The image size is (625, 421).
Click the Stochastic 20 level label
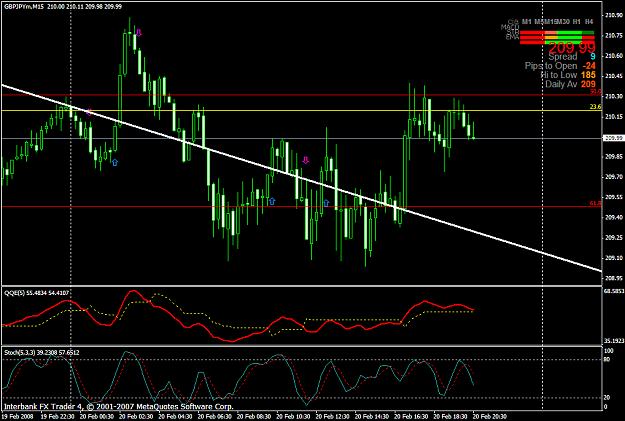[607, 397]
